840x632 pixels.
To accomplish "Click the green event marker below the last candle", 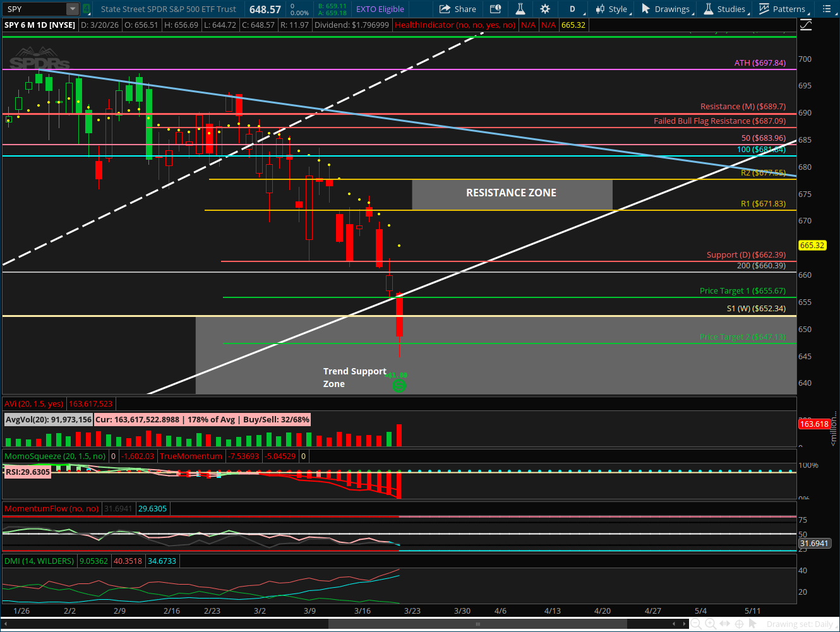I will (x=399, y=385).
